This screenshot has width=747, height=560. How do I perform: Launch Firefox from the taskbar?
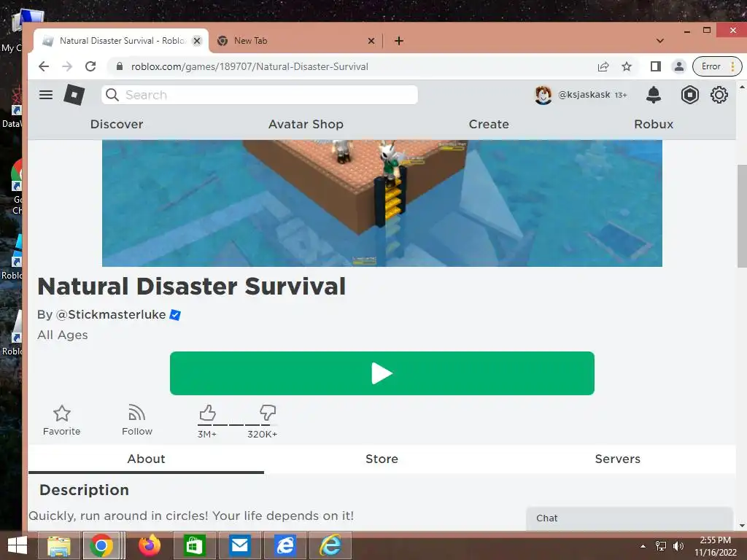149,545
